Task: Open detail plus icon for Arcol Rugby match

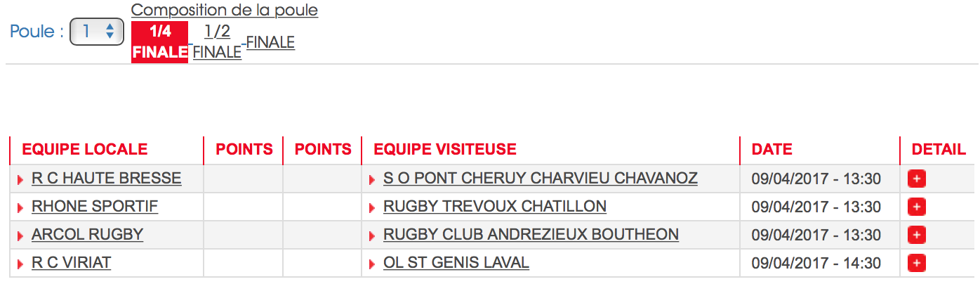Action: click(917, 235)
